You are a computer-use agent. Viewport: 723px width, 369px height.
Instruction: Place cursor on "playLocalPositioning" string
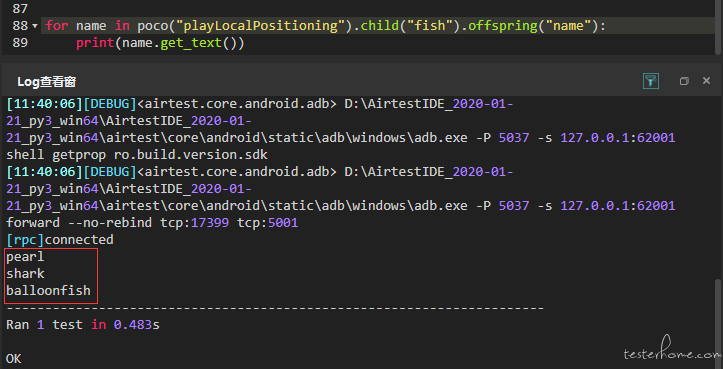(x=261, y=26)
